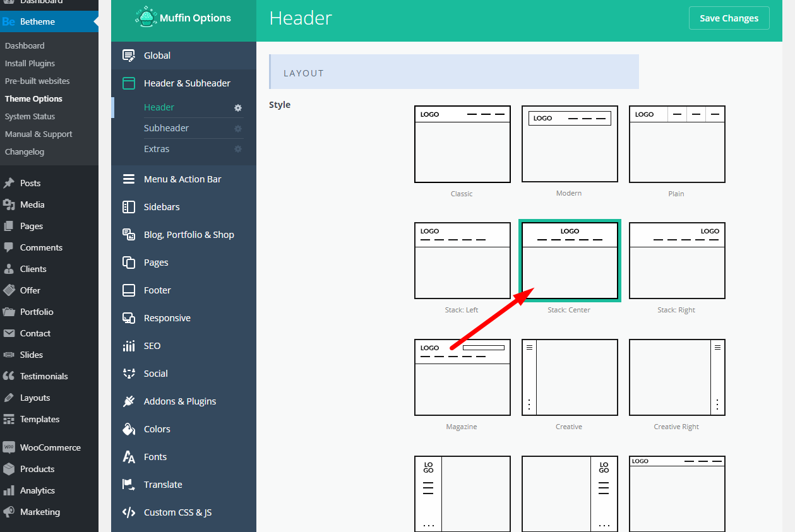Click the Colors paint bucket icon
Screen dimensions: 795x532
click(x=129, y=429)
